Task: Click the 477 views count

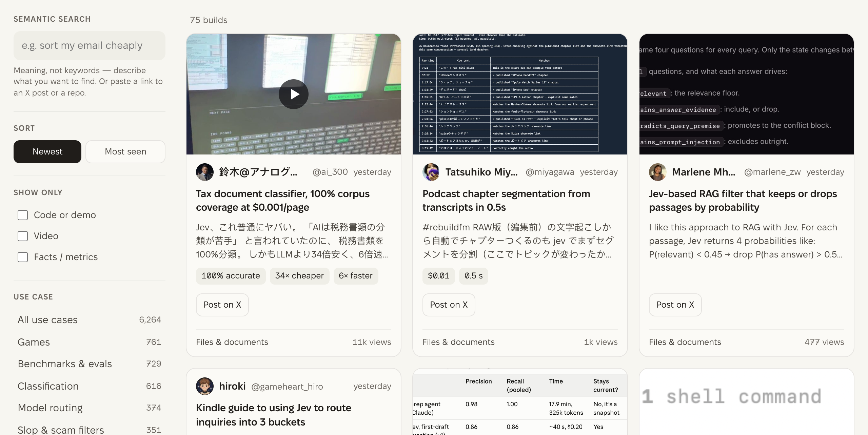Action: [x=824, y=342]
